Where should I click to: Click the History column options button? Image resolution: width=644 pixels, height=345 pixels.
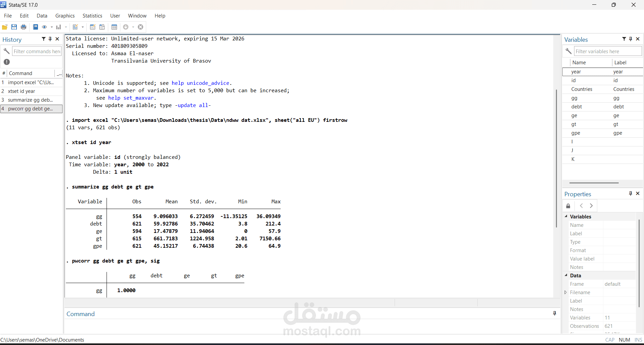pos(59,73)
